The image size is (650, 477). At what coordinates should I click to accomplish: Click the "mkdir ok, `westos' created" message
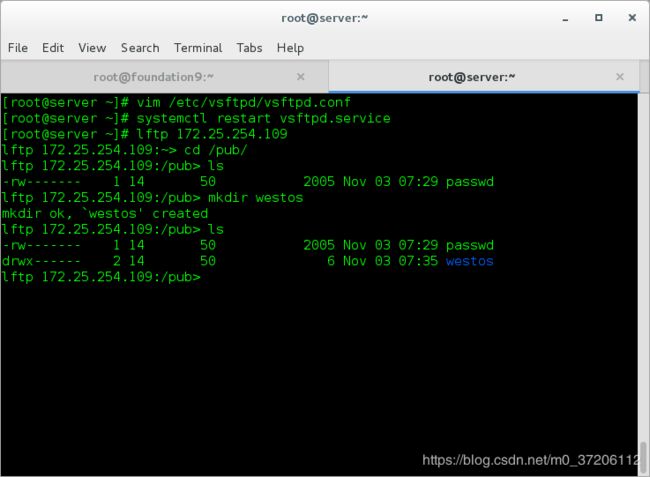(x=105, y=214)
